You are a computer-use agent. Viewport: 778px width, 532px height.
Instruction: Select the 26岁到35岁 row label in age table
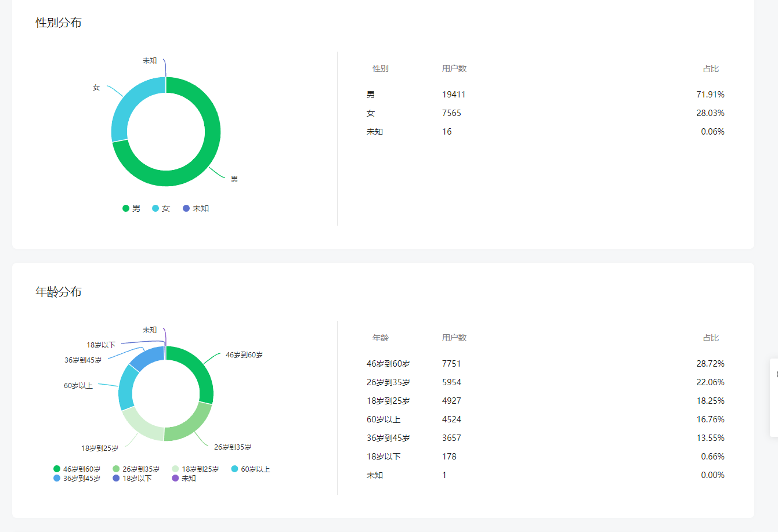388,382
